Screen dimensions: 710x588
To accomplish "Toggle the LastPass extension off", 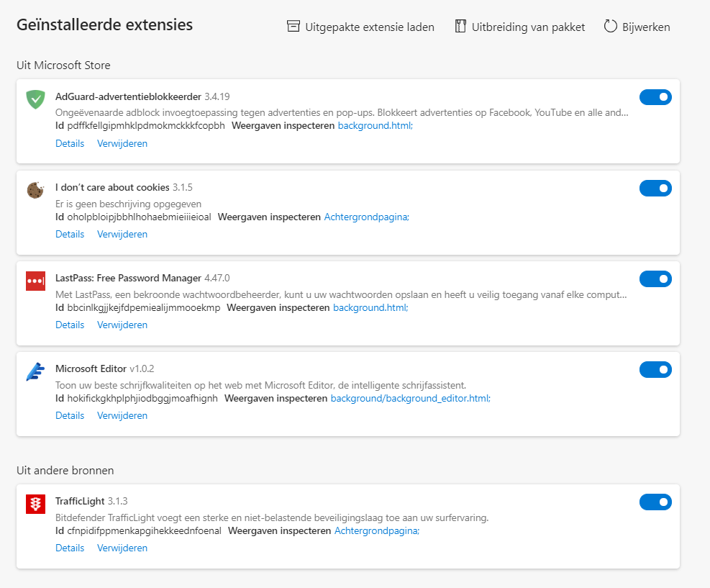I will click(655, 279).
